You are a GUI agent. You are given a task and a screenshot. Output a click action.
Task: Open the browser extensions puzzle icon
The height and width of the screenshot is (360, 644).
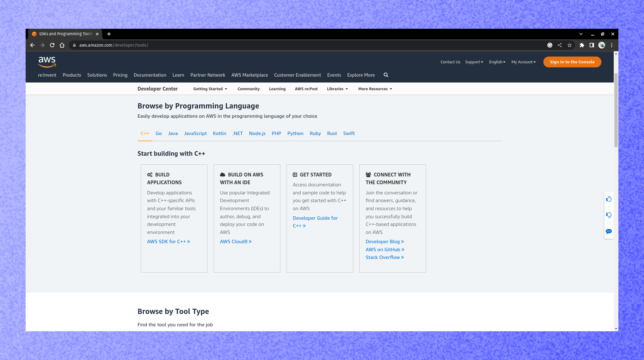(x=582, y=45)
